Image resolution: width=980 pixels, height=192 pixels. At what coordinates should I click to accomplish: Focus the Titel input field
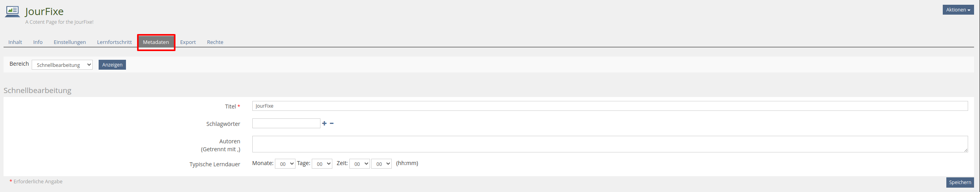(x=610, y=106)
